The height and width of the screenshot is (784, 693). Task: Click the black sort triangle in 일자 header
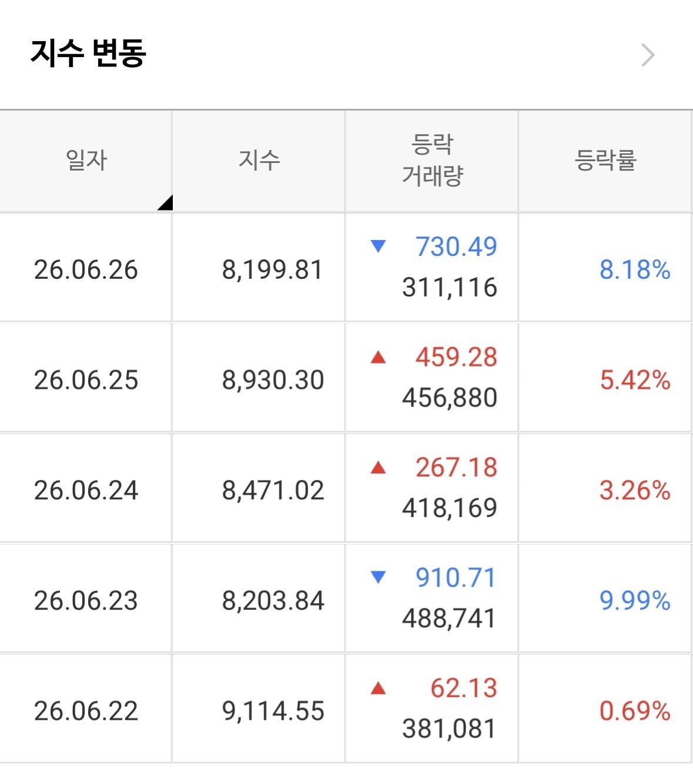pyautogui.click(x=165, y=202)
